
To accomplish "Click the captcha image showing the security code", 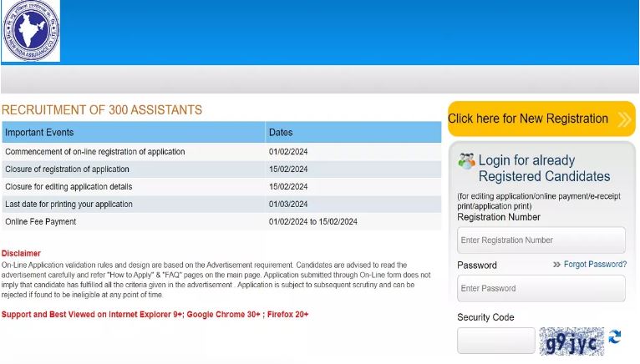I will coord(571,341).
